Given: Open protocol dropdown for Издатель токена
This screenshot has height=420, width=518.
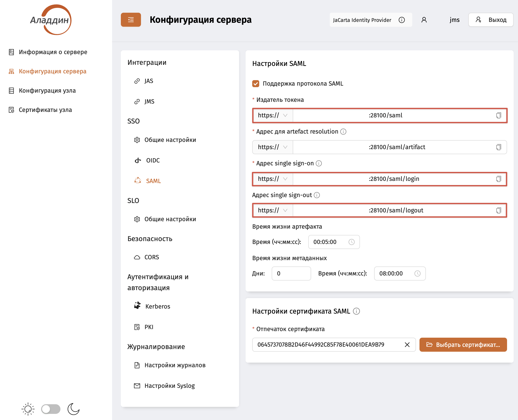Looking at the screenshot, I should coord(273,115).
